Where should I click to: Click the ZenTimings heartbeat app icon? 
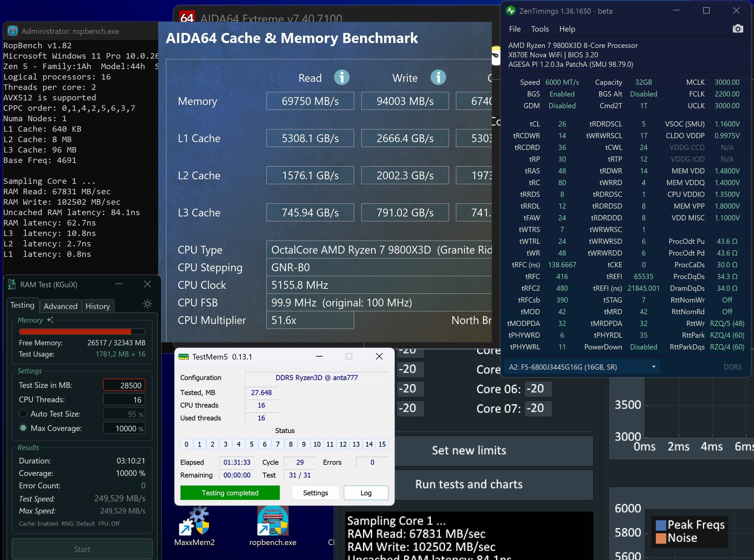coord(510,11)
